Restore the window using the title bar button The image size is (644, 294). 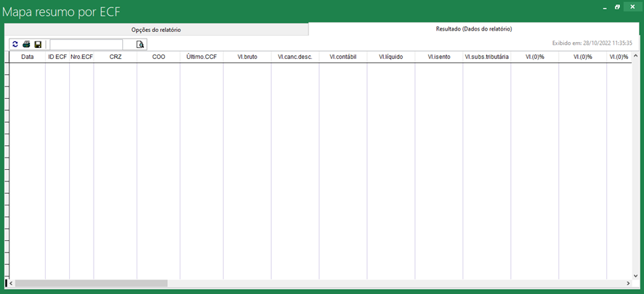coord(617,7)
